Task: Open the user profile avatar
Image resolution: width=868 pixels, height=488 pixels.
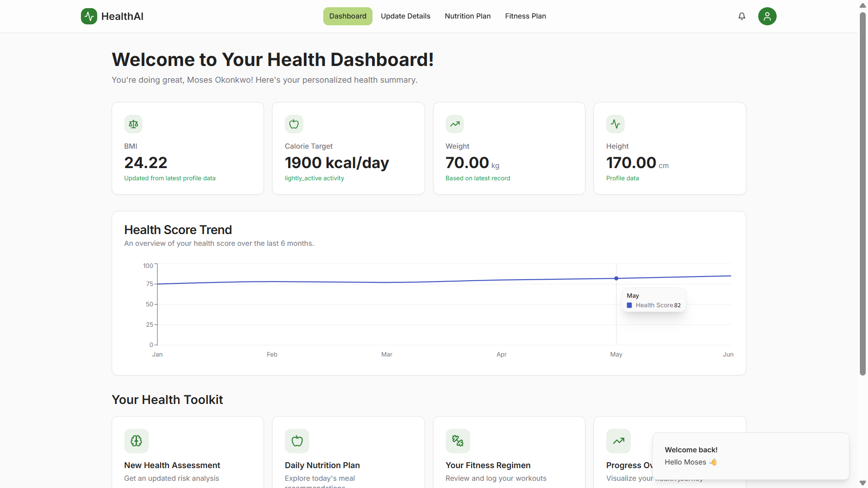Action: click(767, 16)
